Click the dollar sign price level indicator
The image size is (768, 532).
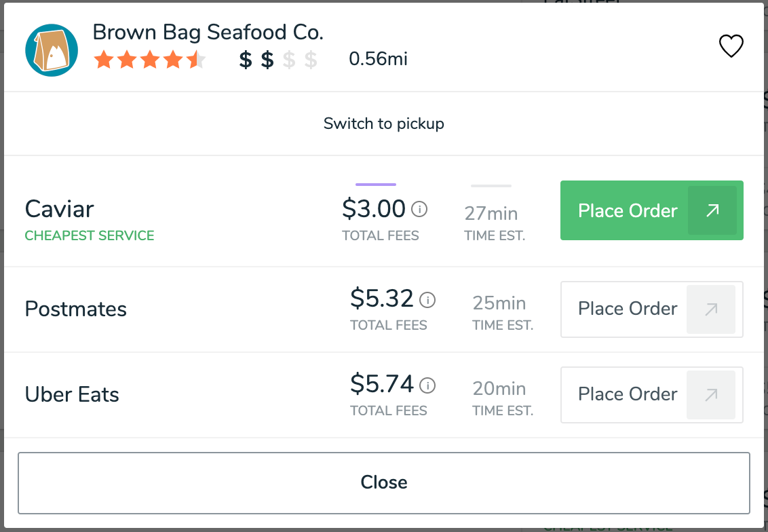(277, 60)
